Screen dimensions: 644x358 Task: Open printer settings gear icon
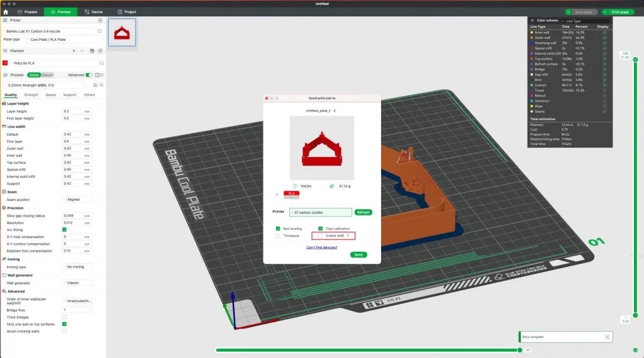[x=100, y=20]
